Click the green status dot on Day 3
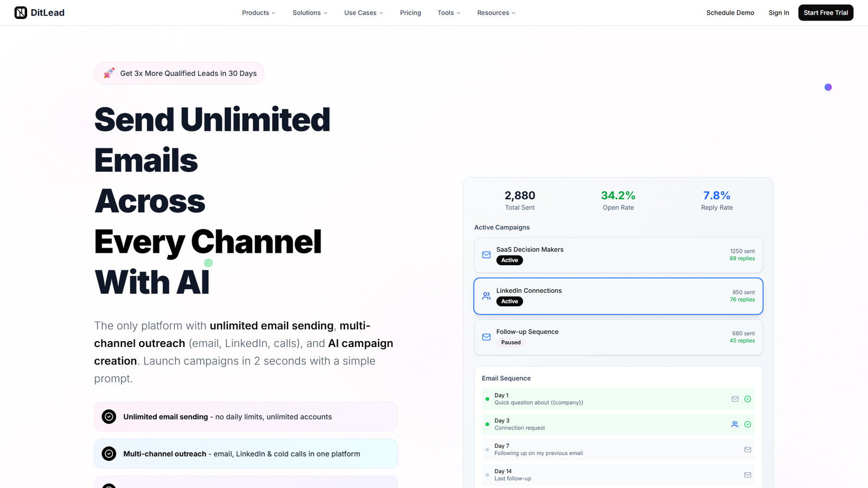This screenshot has width=868, height=488. pyautogui.click(x=487, y=424)
